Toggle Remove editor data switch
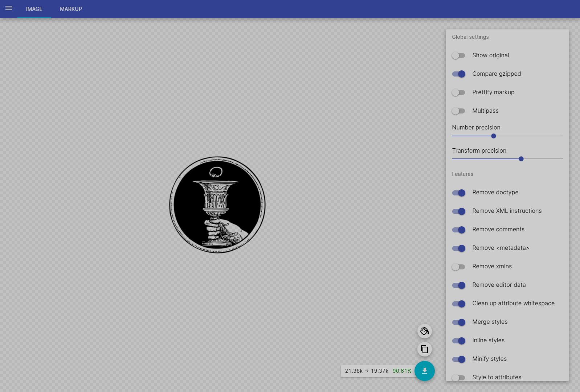The width and height of the screenshot is (580, 392). click(x=458, y=285)
